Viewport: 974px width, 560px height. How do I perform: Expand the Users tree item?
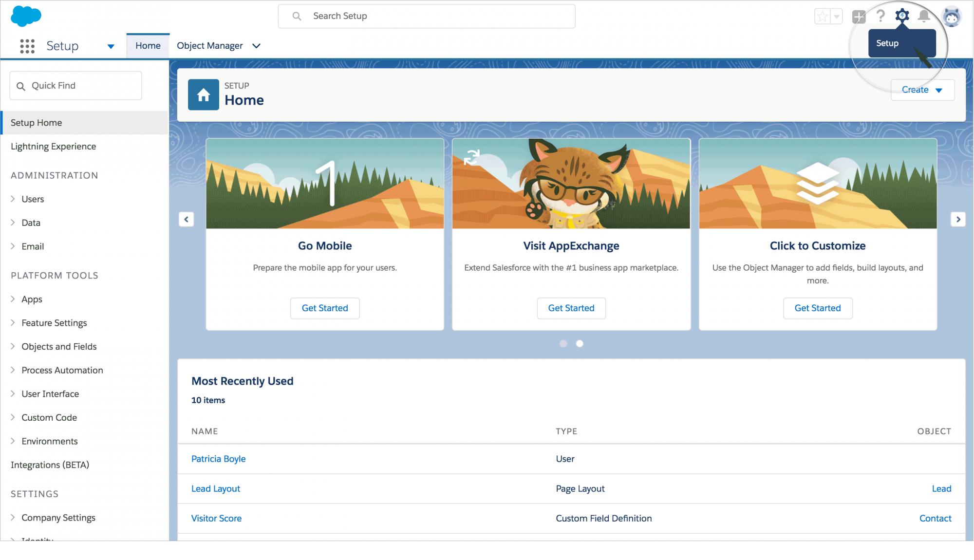pos(13,199)
